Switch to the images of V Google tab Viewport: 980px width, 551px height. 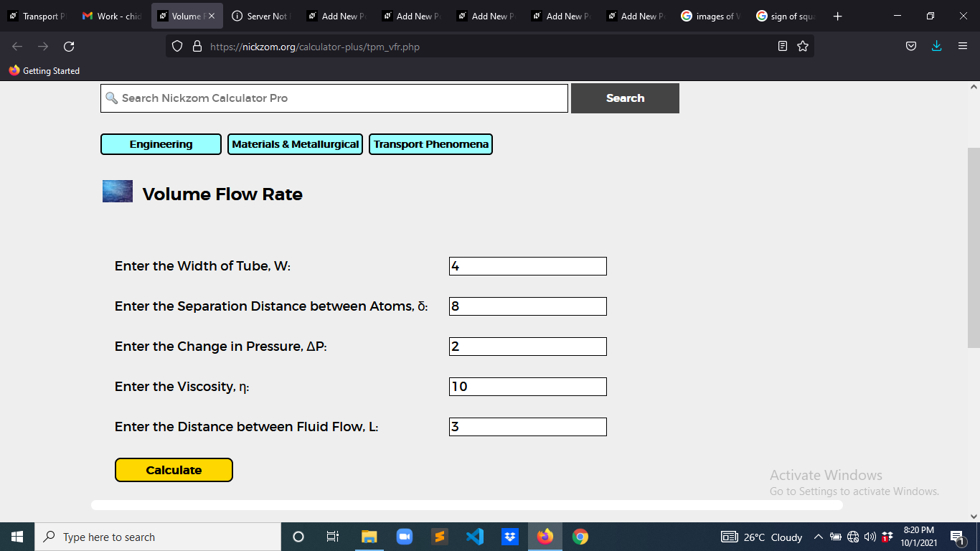point(710,16)
